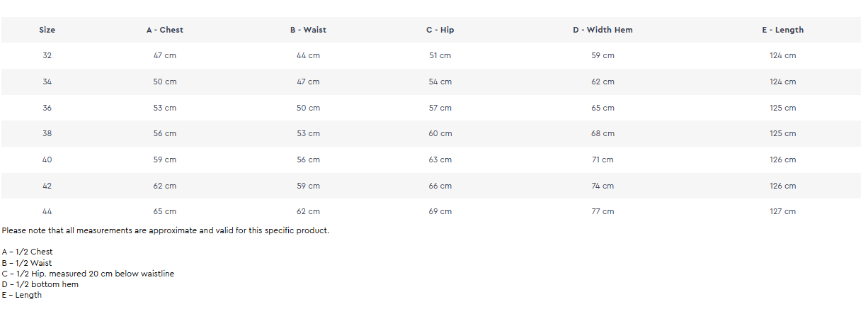868x319 pixels.
Task: Click the Size column header
Action: [x=47, y=30]
